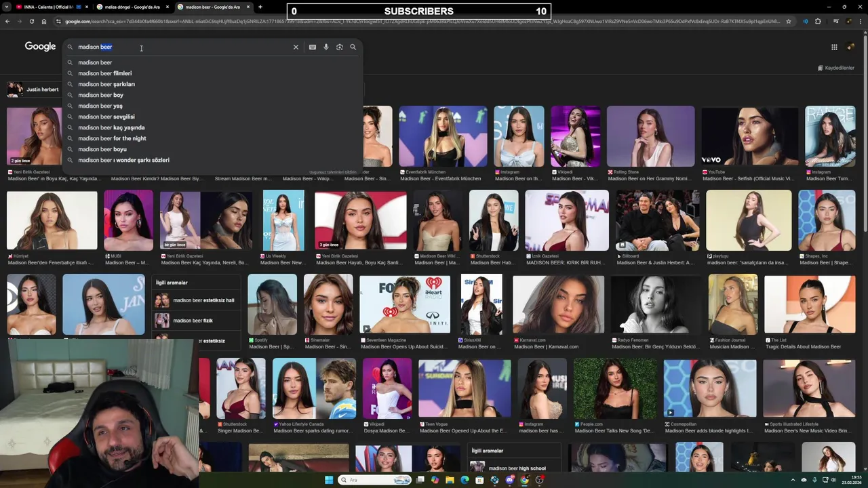
Task: Open the Rolling Stone Grammy Nominations image
Action: coord(650,136)
